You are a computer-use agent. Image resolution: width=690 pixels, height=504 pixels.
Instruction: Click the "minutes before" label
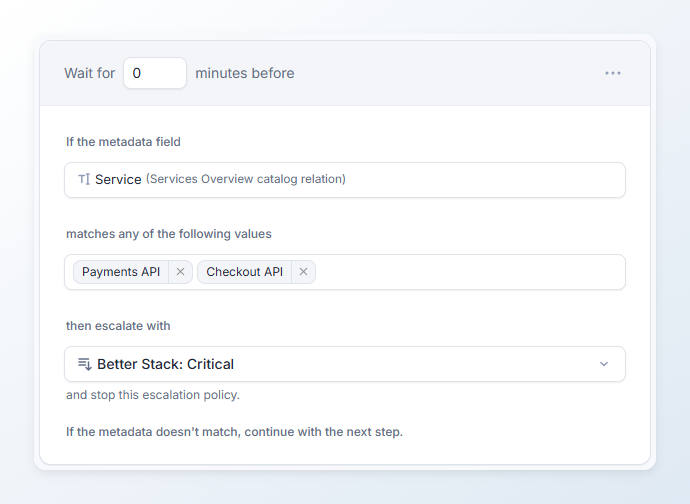(244, 73)
